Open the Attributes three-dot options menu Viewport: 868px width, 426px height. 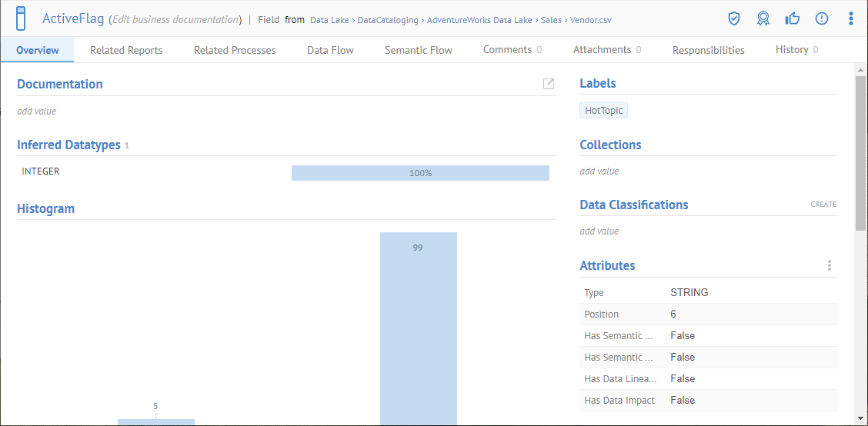(x=829, y=265)
